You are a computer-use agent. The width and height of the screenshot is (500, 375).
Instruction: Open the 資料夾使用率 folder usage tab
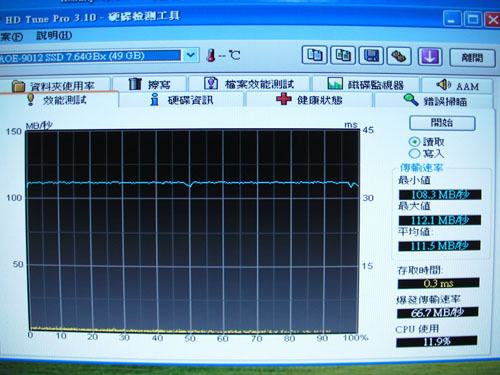pyautogui.click(x=55, y=85)
